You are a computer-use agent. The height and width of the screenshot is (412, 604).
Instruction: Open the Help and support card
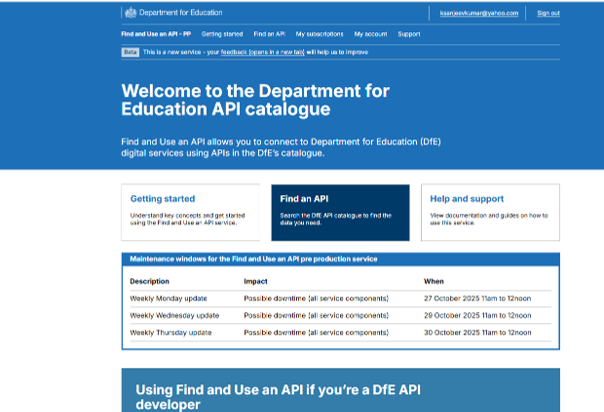490,212
